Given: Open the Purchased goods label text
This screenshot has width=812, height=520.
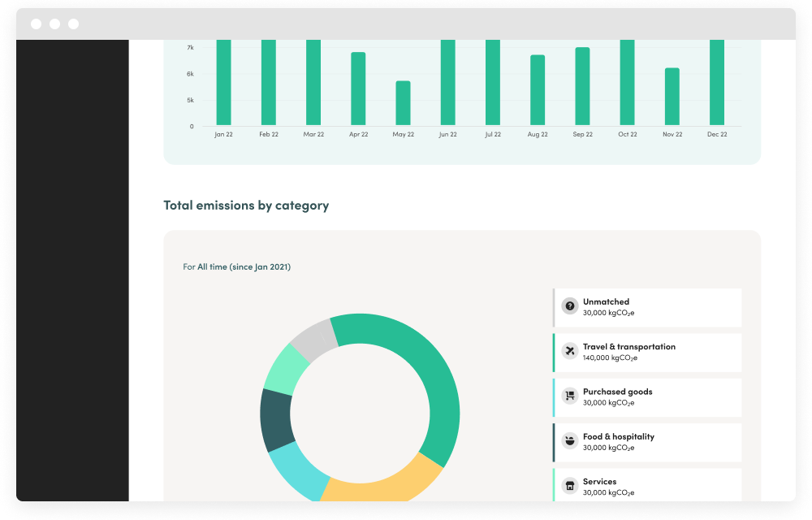Looking at the screenshot, I should tap(617, 392).
